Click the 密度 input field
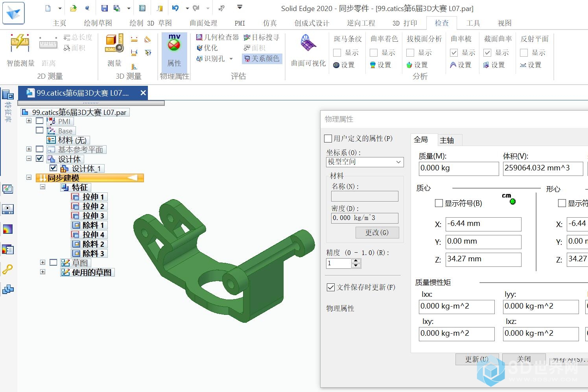 point(365,218)
